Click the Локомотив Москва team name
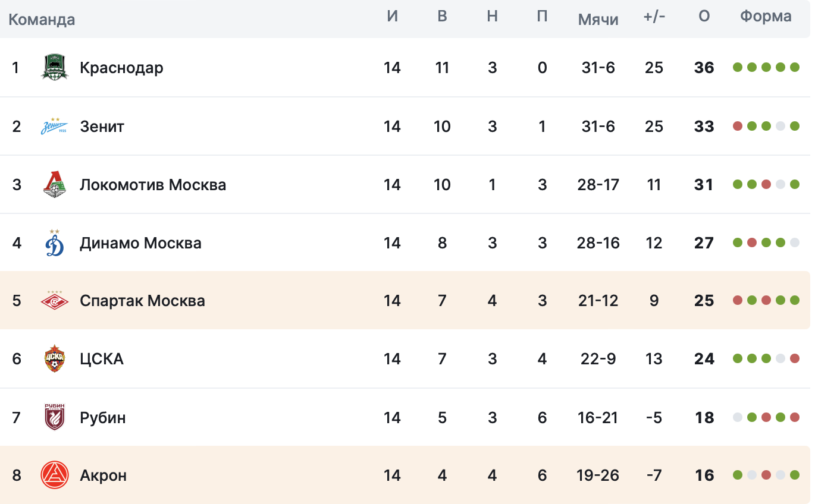 pos(153,184)
